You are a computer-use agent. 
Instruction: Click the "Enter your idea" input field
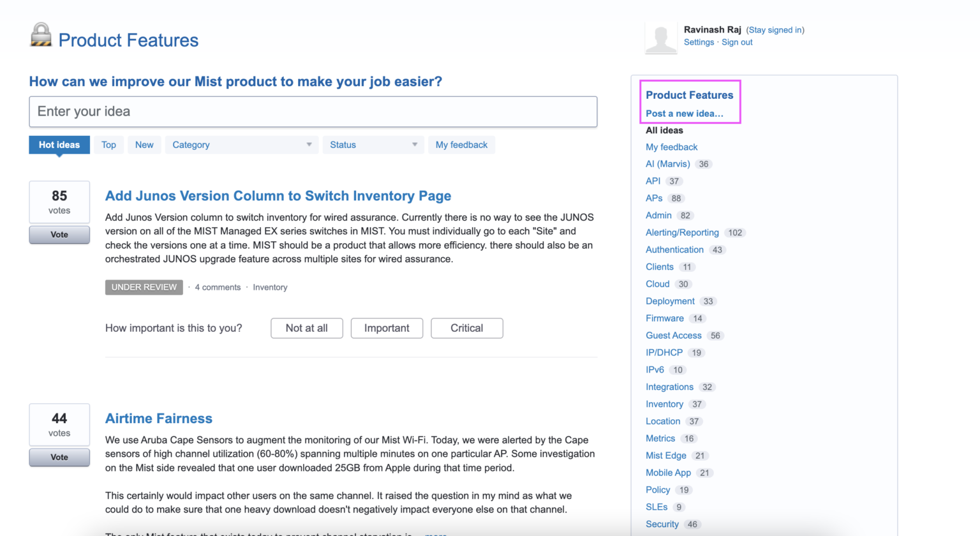[x=313, y=111]
